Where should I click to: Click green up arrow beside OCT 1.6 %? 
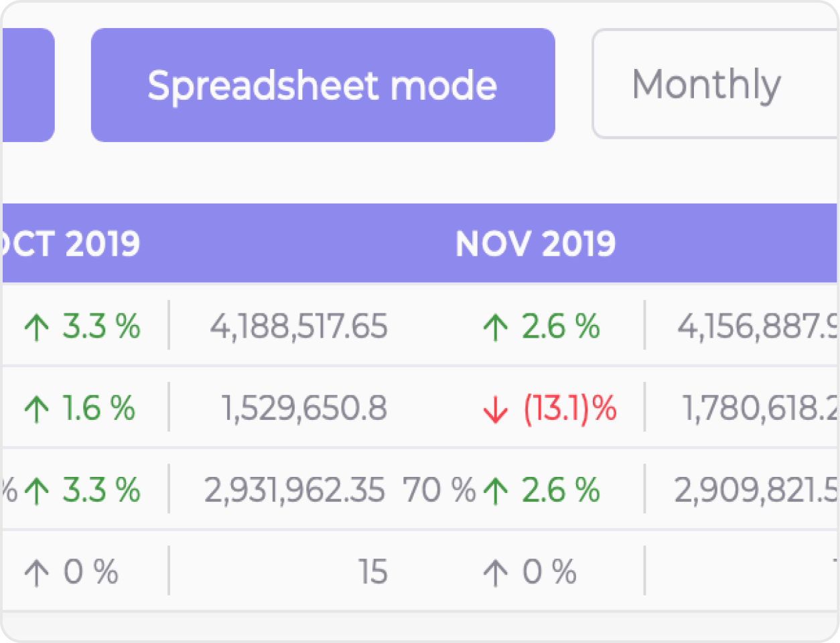[x=36, y=409]
